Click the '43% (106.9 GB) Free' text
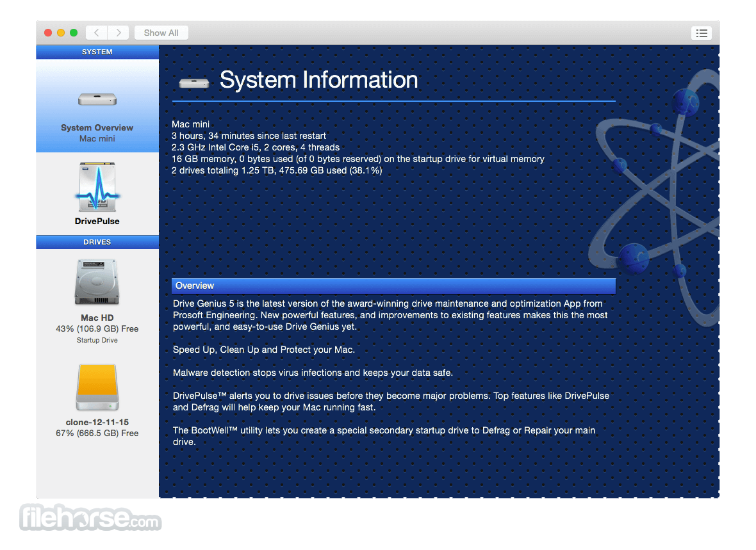 (x=97, y=328)
